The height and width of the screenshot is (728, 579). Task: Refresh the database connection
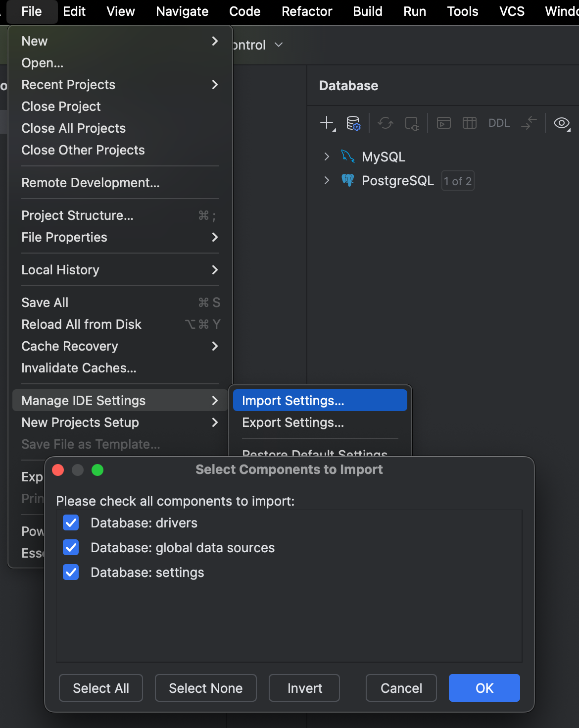point(386,123)
